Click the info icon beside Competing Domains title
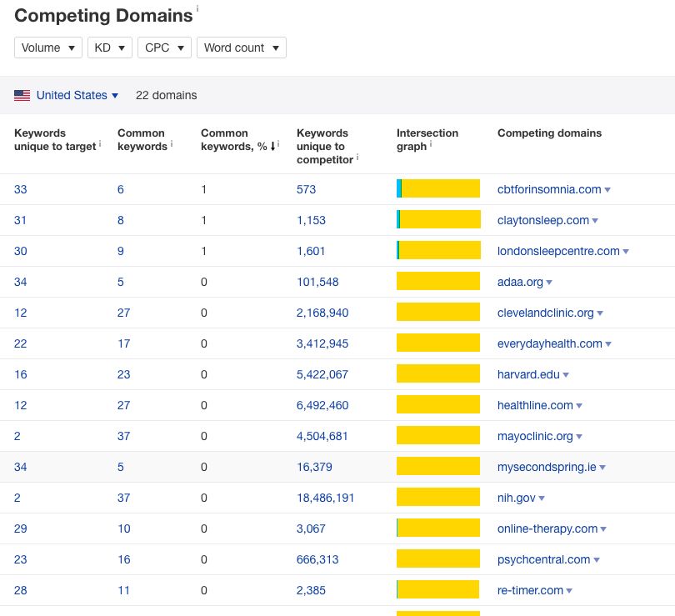 [197, 8]
